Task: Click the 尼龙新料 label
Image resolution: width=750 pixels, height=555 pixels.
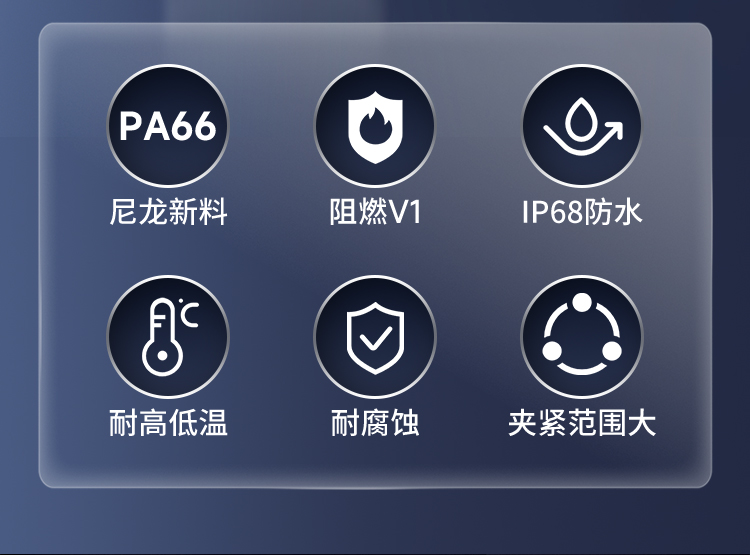Action: (x=168, y=211)
